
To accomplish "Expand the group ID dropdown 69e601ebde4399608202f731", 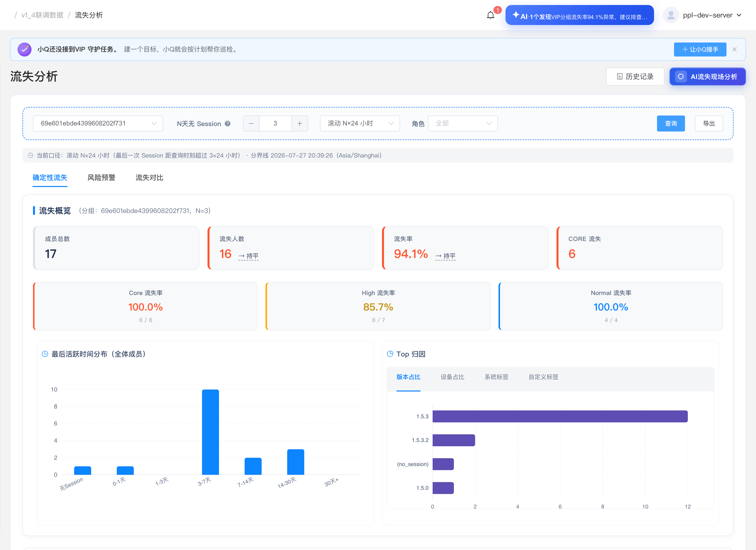I will 98,124.
